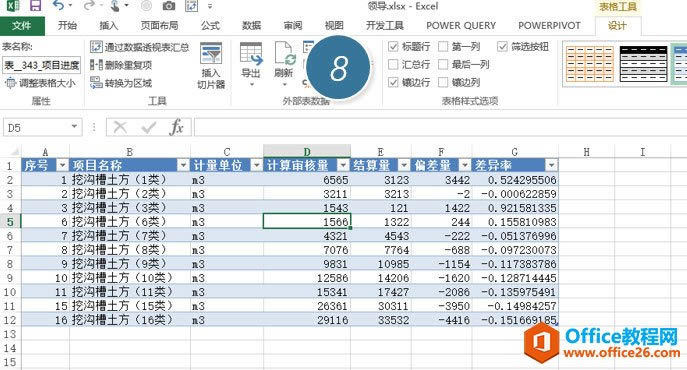Click the formula bar confirm checkmark
Viewport: 687px width, 370px height.
[x=149, y=128]
